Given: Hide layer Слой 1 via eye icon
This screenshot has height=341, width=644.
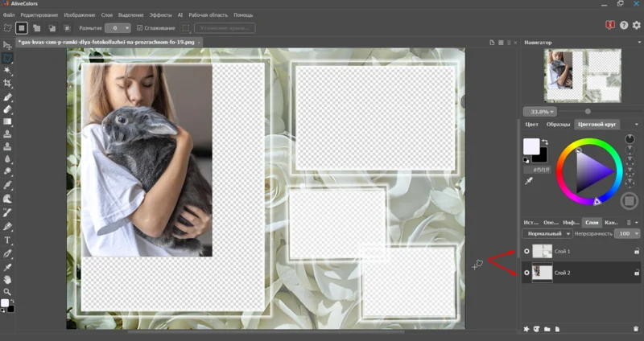Looking at the screenshot, I should click(x=527, y=252).
